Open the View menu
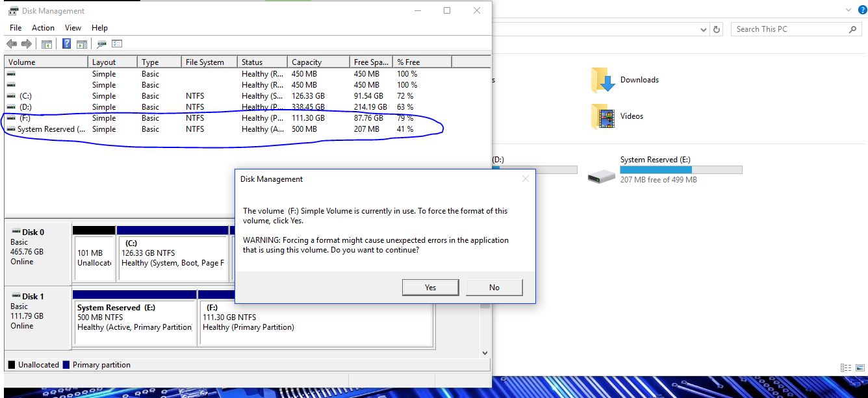 (x=73, y=28)
